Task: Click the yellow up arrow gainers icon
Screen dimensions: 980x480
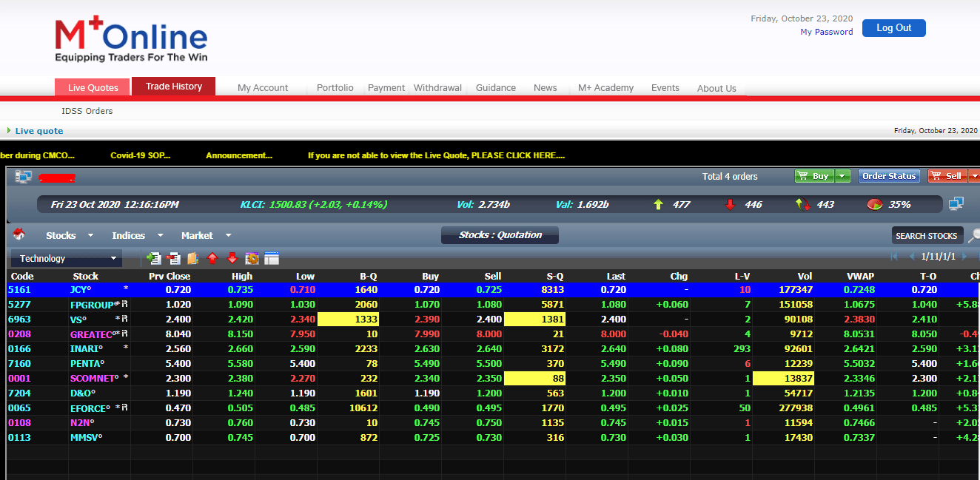Action: [x=658, y=204]
